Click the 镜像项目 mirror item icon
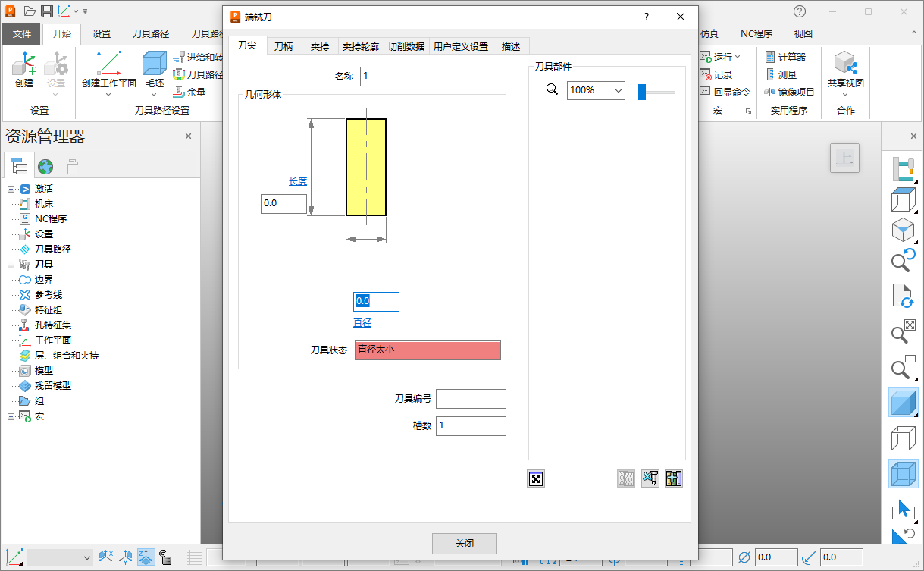 point(770,92)
